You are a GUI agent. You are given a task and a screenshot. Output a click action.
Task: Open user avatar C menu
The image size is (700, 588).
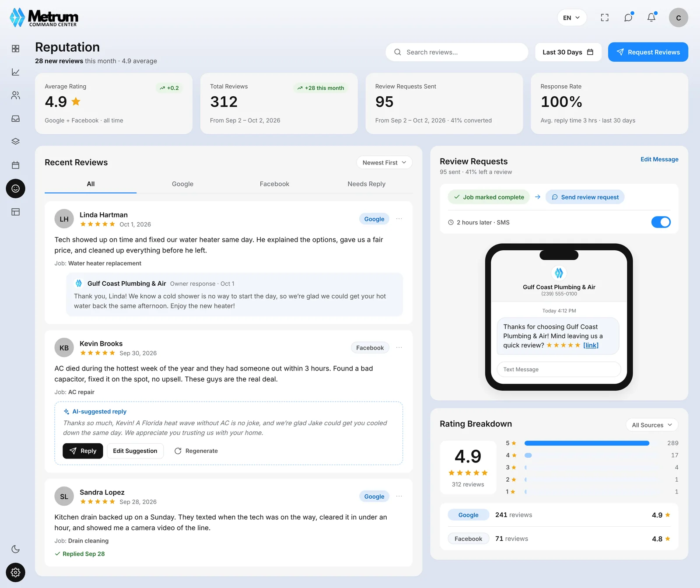(678, 17)
